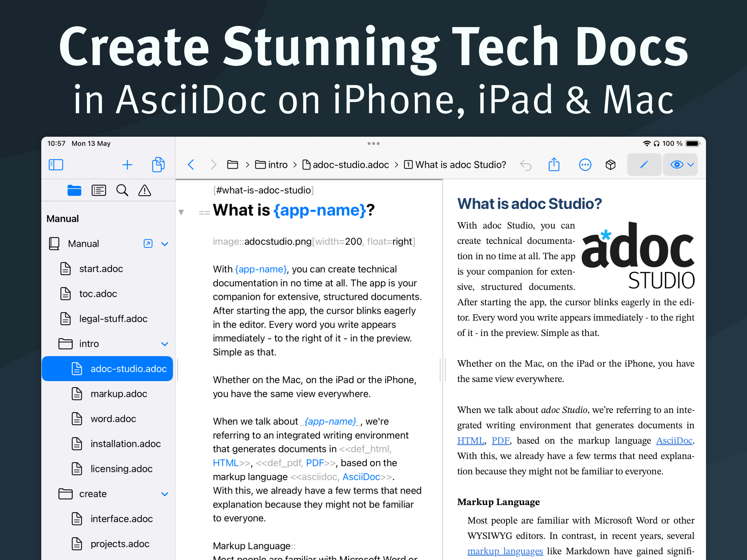
Task: Click the documents copy icon in sidebar toolbar
Action: (x=158, y=165)
